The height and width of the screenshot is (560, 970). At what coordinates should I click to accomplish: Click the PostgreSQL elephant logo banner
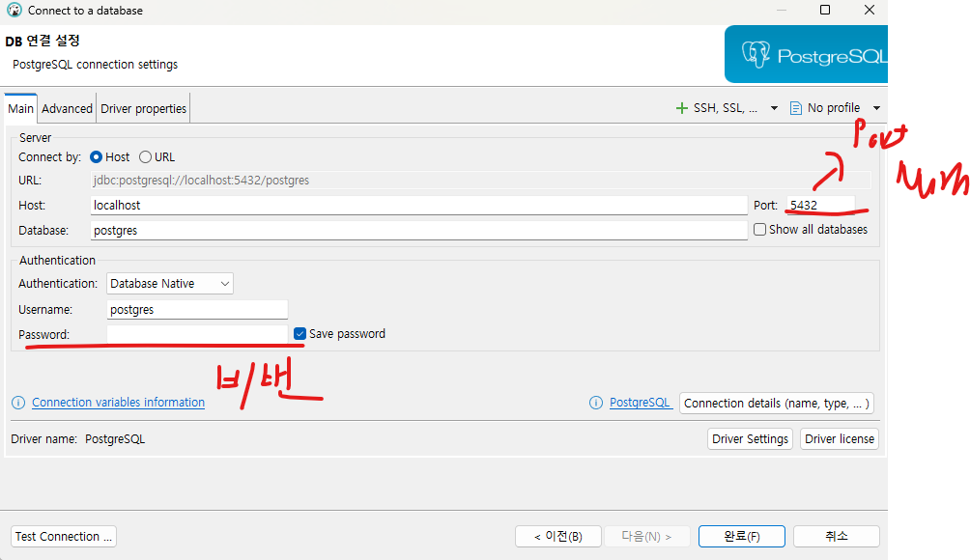click(806, 54)
